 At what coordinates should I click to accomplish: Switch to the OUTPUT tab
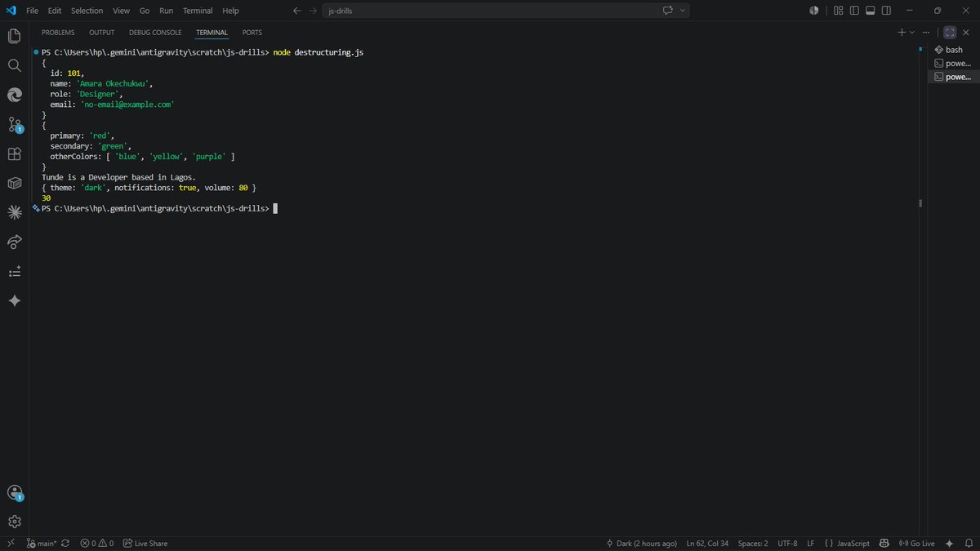click(x=102, y=33)
